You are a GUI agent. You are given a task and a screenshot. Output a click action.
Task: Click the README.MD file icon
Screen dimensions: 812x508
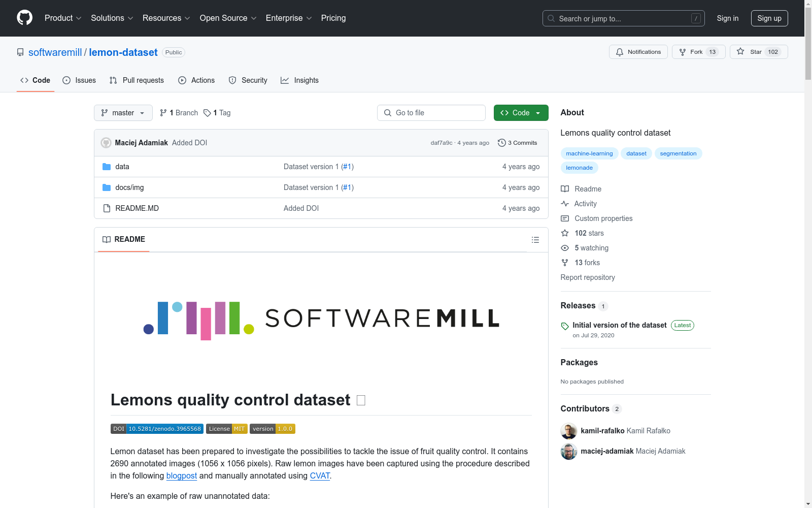[107, 208]
